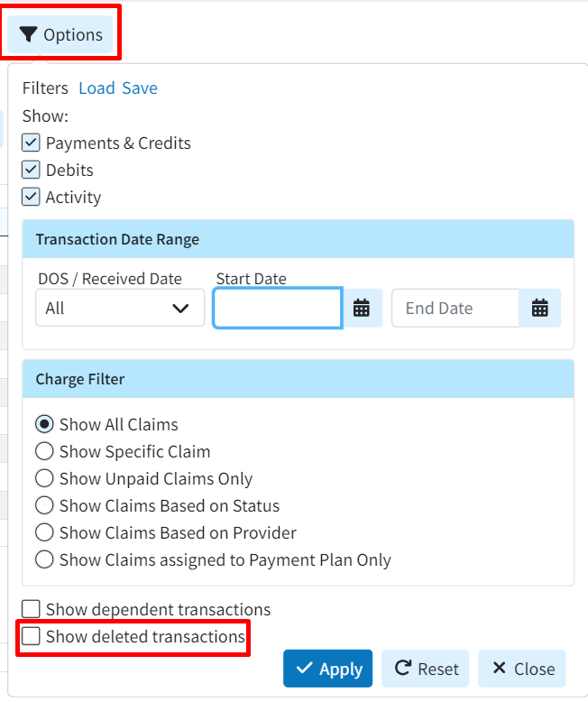588x702 pixels.
Task: Check Show deleted transactions box
Action: 32,636
